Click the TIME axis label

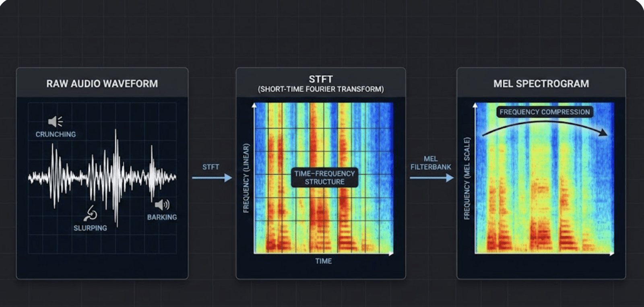324,261
